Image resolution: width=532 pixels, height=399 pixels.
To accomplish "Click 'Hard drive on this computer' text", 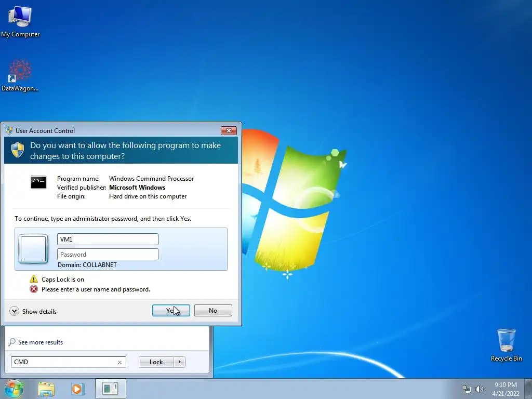I will (x=148, y=196).
